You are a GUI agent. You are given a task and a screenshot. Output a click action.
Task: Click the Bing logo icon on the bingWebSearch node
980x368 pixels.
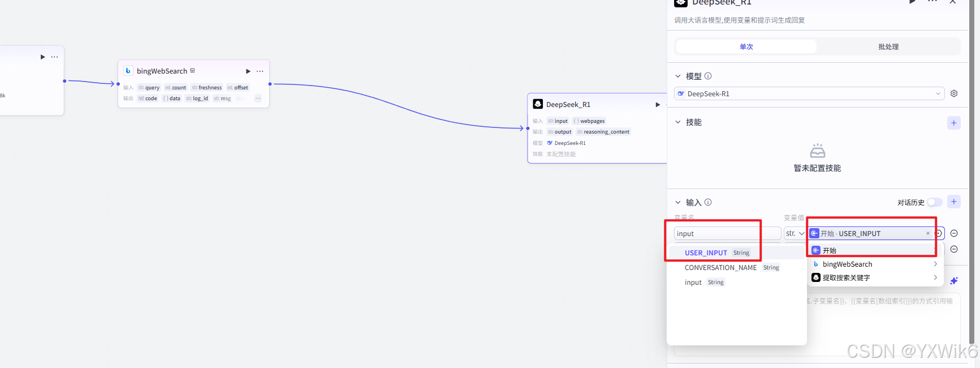pyautogui.click(x=128, y=71)
